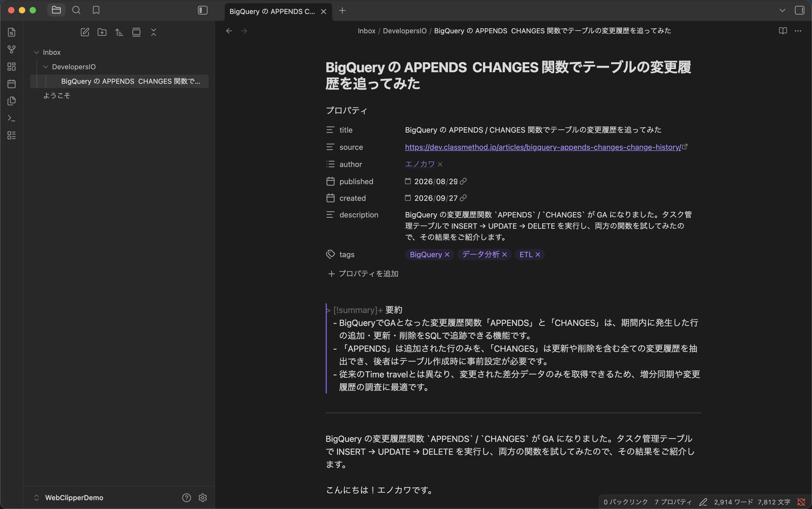Screen dimensions: 812x509
Task: Click the tags property icon
Action: (x=330, y=255)
